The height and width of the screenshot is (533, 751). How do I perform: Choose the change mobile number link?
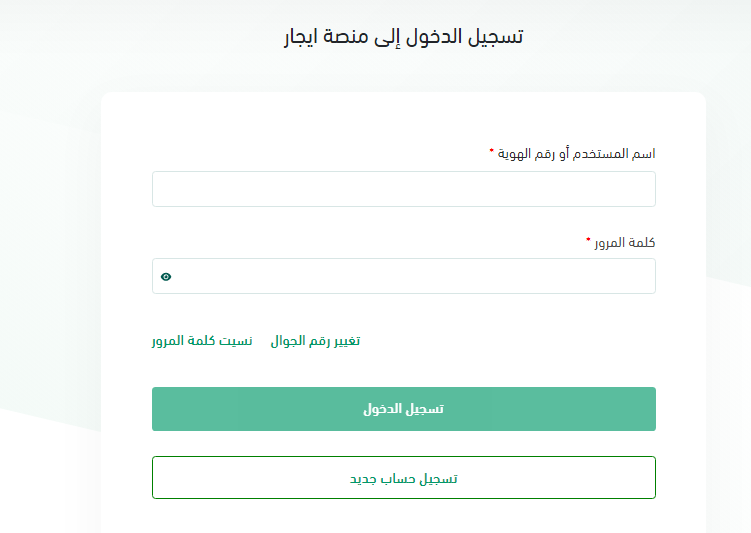pyautogui.click(x=315, y=341)
